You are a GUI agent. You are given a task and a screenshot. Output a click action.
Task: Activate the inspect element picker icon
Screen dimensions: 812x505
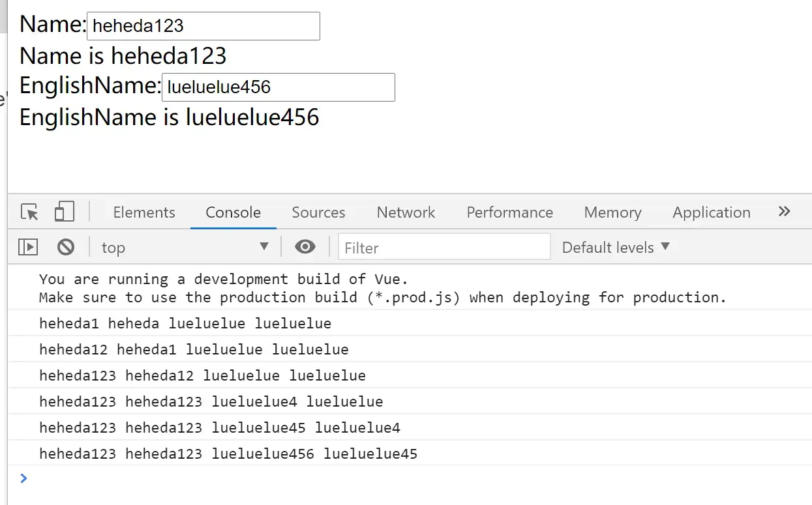tap(29, 212)
